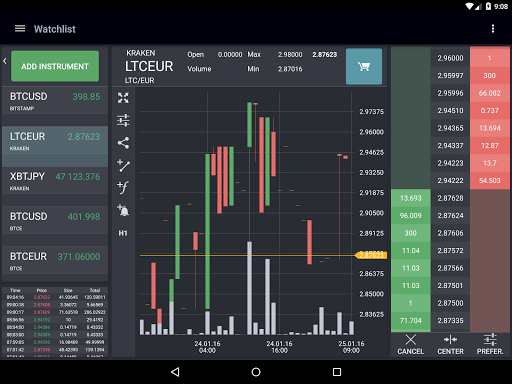Tap CANCEL in the order book

411,345
